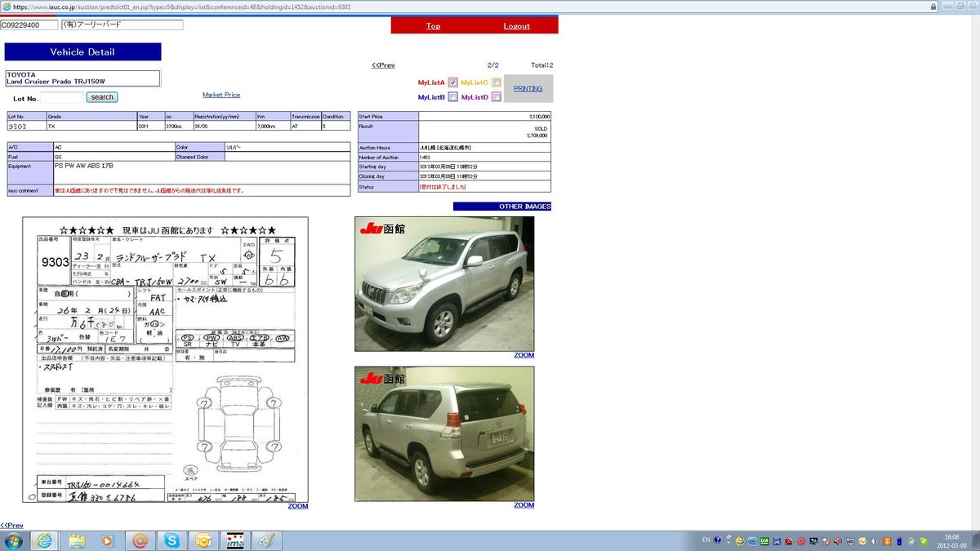Click the browser address bar URL
Image resolution: width=980 pixels, height=551 pixels.
coord(182,7)
